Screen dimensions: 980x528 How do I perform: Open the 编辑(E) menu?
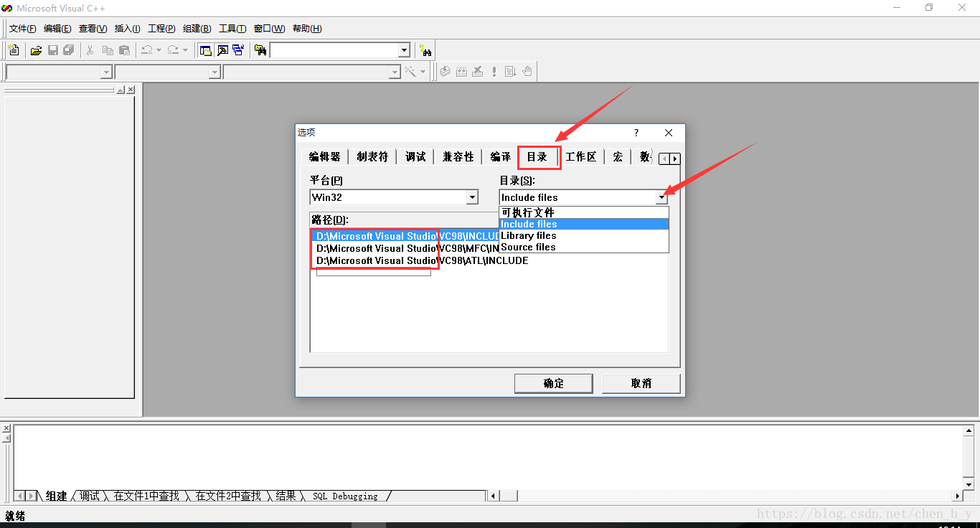point(57,29)
